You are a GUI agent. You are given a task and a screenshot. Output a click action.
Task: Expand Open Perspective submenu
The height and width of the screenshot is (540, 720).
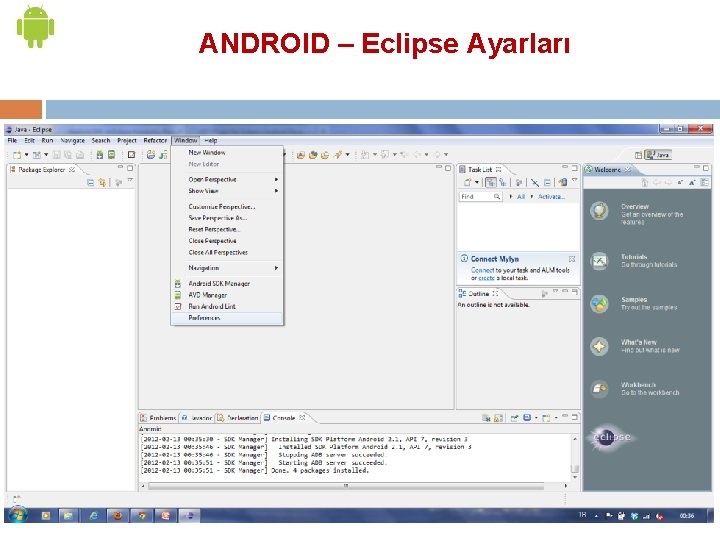[x=227, y=179]
